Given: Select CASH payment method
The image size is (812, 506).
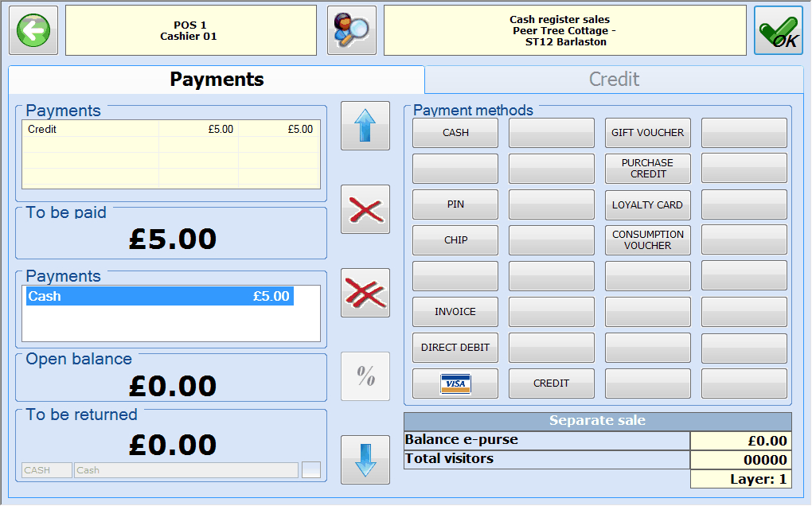Looking at the screenshot, I should tap(455, 133).
